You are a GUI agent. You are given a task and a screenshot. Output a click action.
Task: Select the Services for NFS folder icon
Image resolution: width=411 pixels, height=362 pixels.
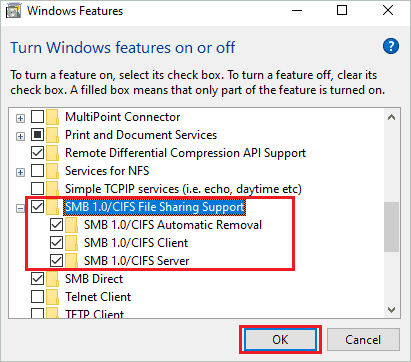pos(53,171)
